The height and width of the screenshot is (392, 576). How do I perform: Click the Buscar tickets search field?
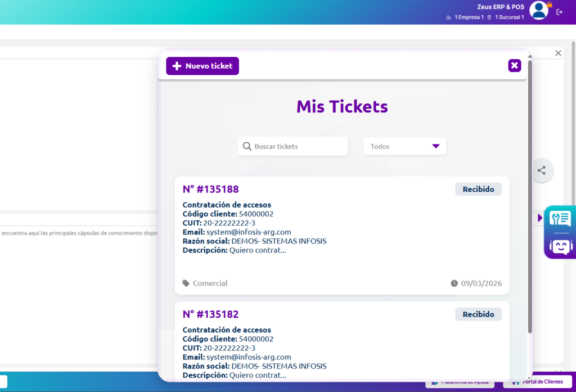click(293, 146)
